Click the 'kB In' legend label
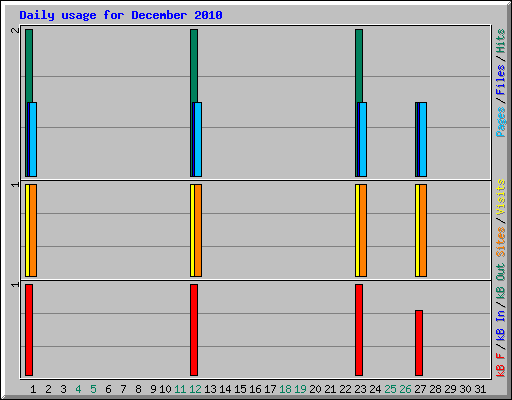Viewport: 512px width, 400px height. coord(500,326)
